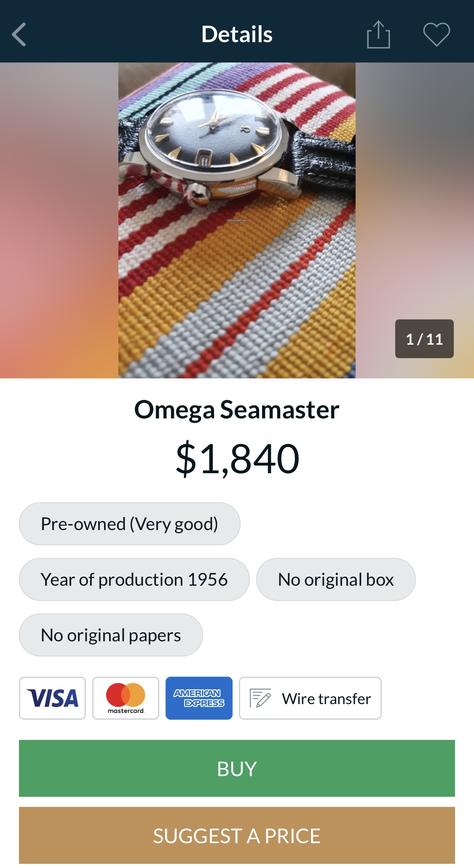Tap the No original papers tag
The height and width of the screenshot is (868, 474).
111,635
